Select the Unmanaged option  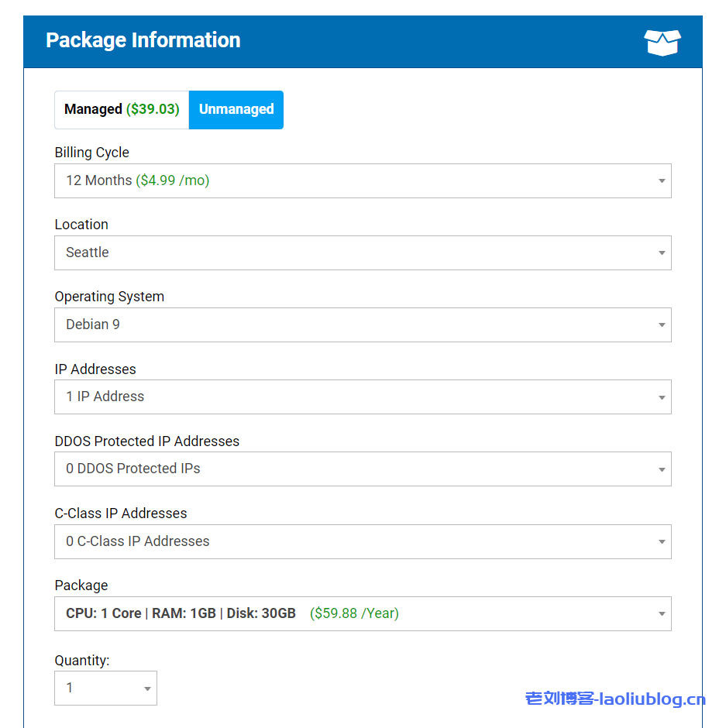tap(236, 110)
